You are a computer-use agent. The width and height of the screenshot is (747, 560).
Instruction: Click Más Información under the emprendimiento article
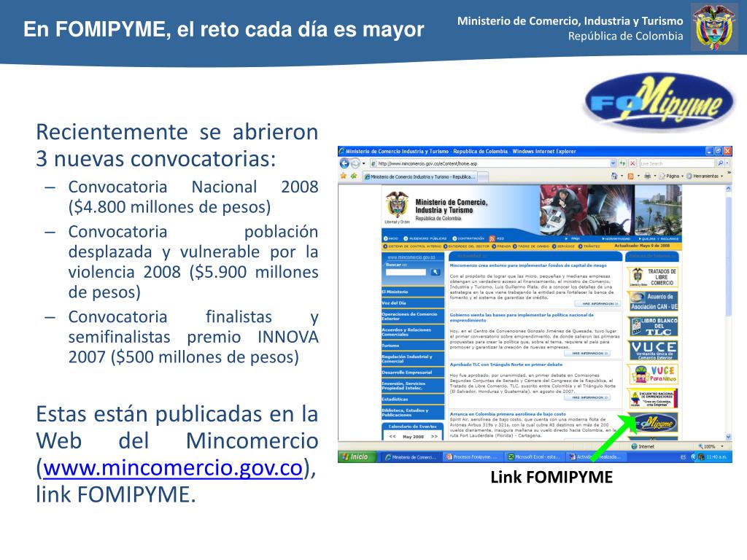(x=587, y=354)
